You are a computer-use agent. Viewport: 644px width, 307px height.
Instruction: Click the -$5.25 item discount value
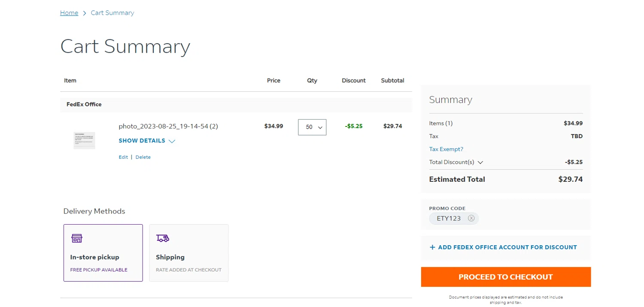click(x=354, y=126)
